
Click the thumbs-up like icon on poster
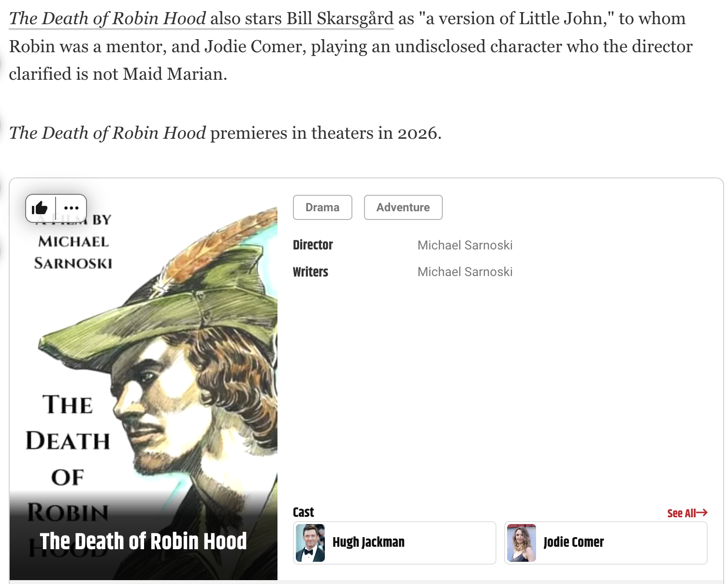coord(40,208)
